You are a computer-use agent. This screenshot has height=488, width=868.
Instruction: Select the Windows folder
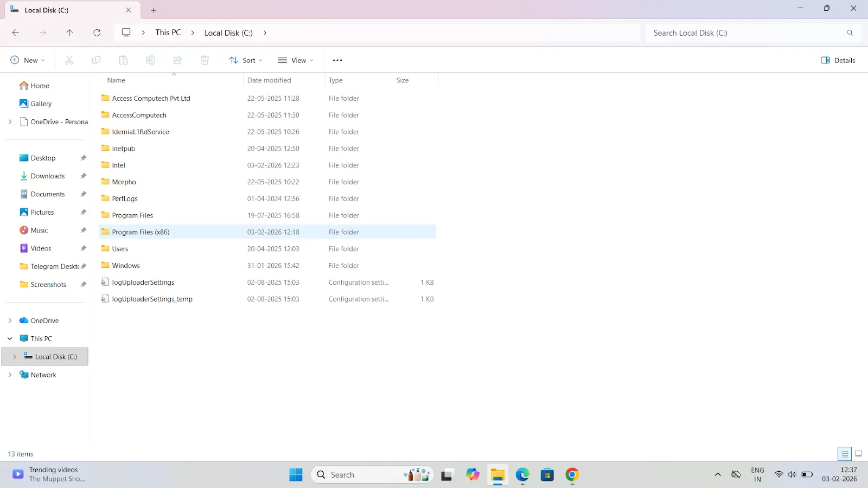267,266
